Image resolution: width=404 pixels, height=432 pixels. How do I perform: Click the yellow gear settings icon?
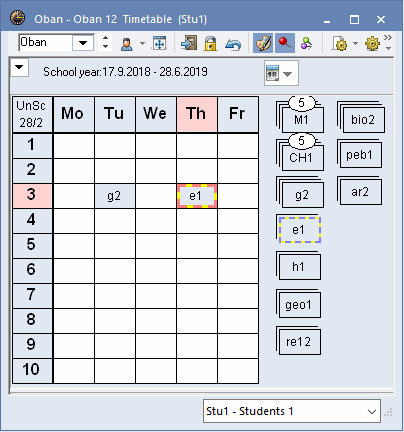point(372,43)
